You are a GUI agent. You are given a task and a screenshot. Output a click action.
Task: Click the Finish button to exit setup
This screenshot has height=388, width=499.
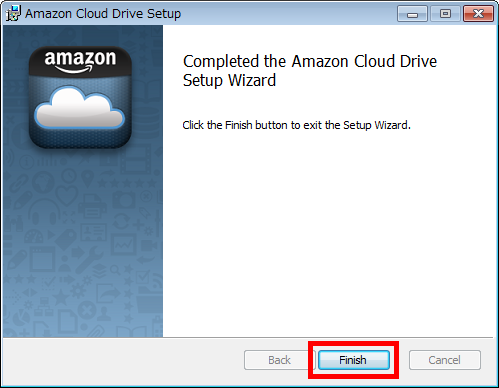pyautogui.click(x=354, y=360)
